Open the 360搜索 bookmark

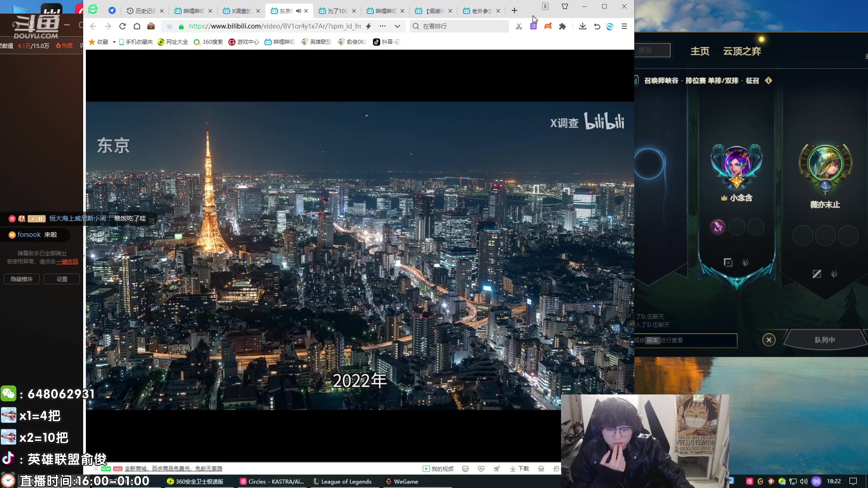coord(208,42)
